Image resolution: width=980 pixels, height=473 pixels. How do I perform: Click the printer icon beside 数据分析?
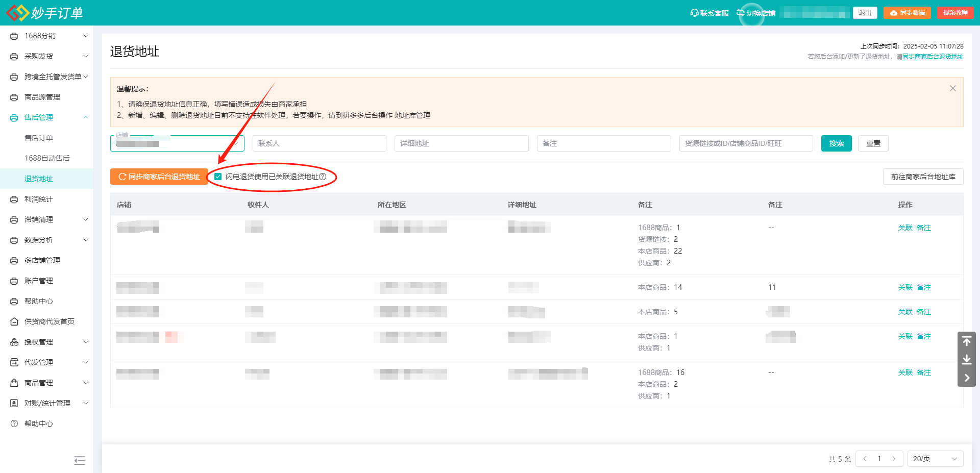(x=14, y=240)
